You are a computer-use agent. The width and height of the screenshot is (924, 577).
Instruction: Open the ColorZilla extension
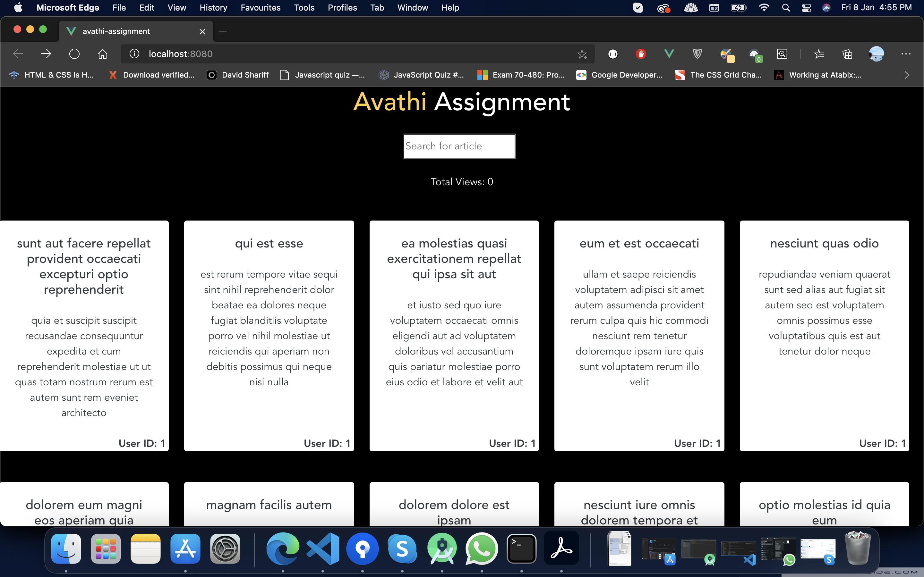tap(727, 54)
